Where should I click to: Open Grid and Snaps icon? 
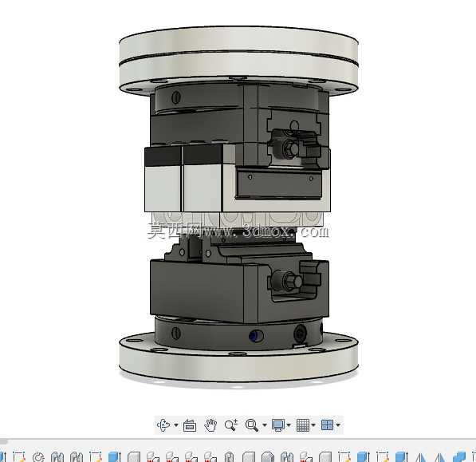[x=303, y=425]
